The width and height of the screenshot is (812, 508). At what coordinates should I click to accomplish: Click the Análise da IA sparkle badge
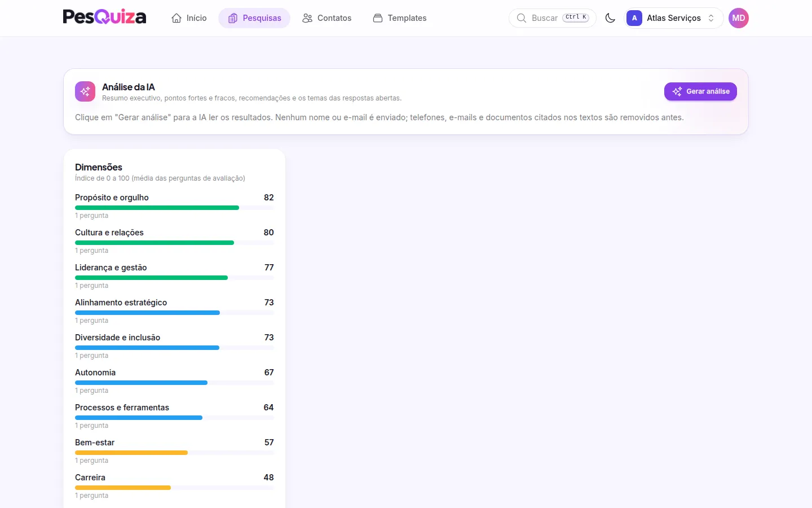pyautogui.click(x=85, y=91)
